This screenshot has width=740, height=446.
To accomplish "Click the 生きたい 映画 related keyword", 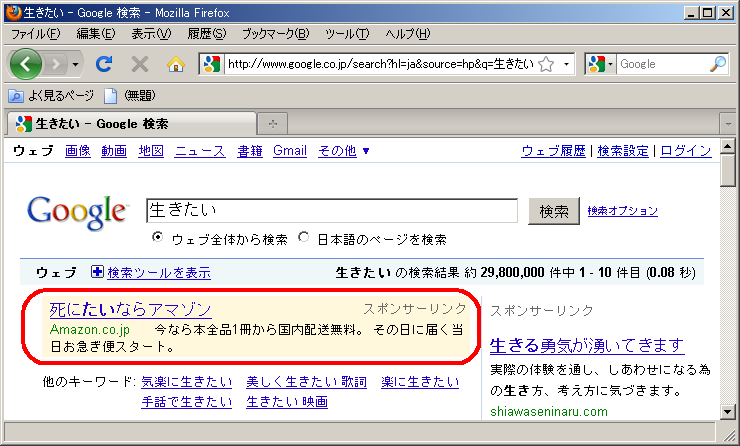I will 287,402.
